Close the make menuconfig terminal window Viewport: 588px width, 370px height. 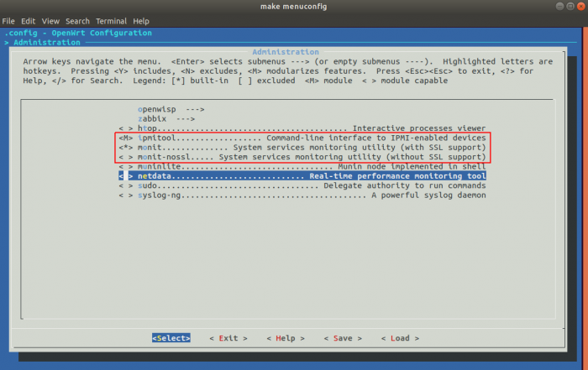(x=578, y=7)
